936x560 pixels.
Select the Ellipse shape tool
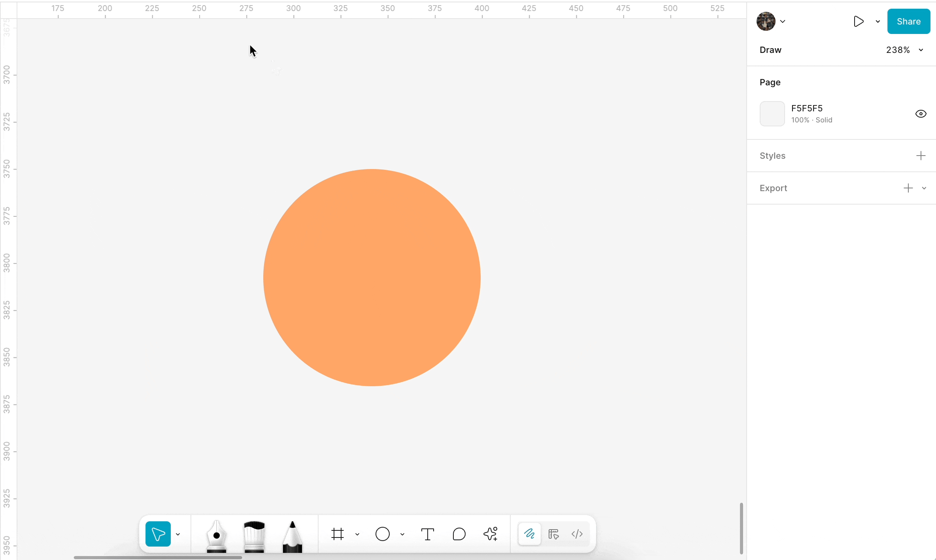coord(382,534)
